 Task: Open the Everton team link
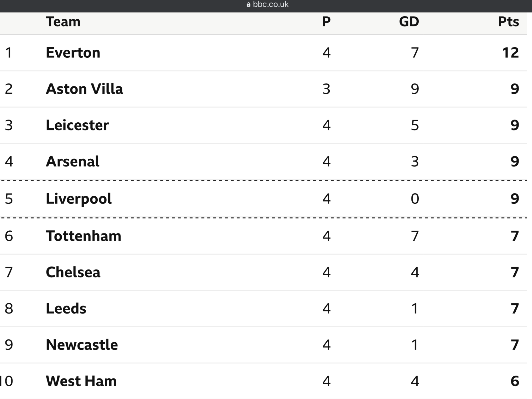[x=73, y=53]
